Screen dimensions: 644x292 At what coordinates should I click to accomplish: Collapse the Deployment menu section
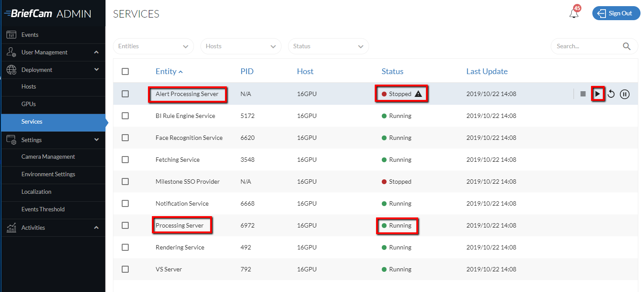pyautogui.click(x=53, y=70)
